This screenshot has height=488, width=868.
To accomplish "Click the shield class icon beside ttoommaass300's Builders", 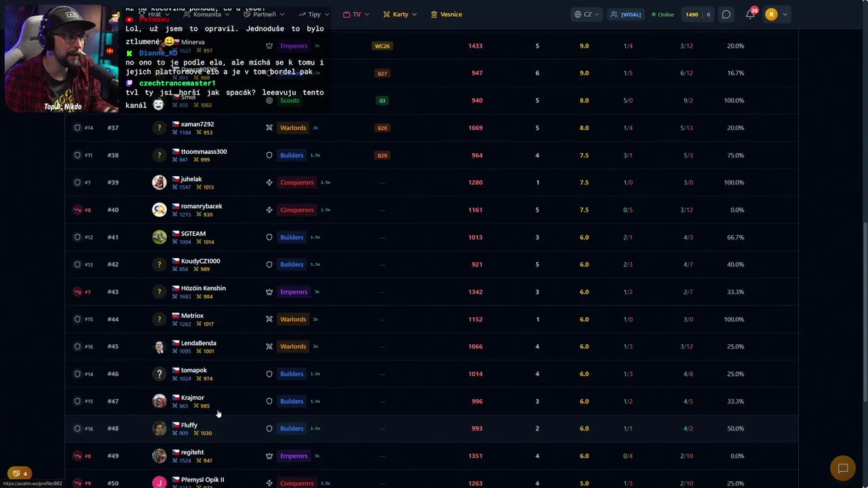I will pos(269,155).
